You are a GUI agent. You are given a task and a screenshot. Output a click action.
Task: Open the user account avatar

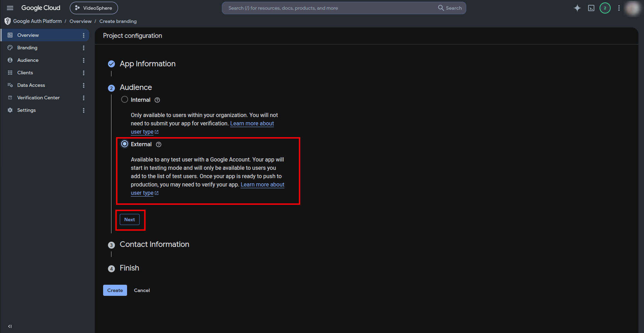pos(632,8)
